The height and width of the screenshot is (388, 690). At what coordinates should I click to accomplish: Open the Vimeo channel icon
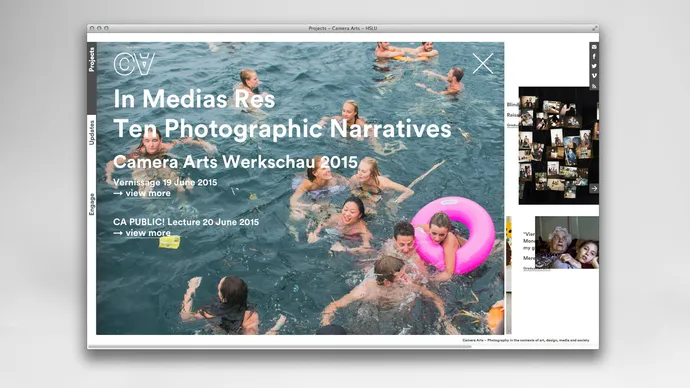[x=594, y=76]
